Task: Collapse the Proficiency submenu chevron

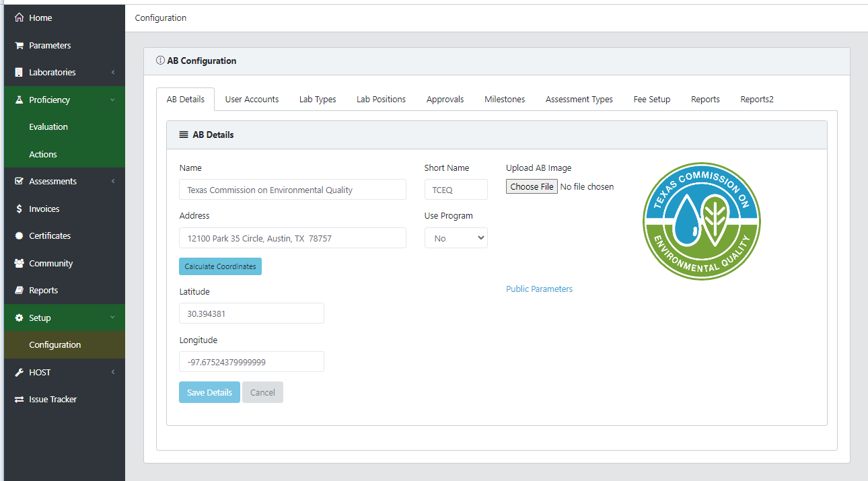Action: click(112, 100)
